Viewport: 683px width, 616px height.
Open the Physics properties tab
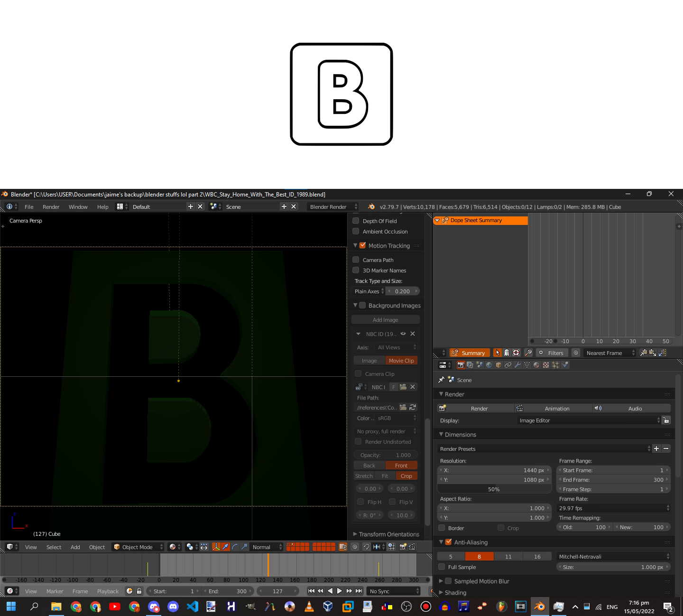coord(565,365)
